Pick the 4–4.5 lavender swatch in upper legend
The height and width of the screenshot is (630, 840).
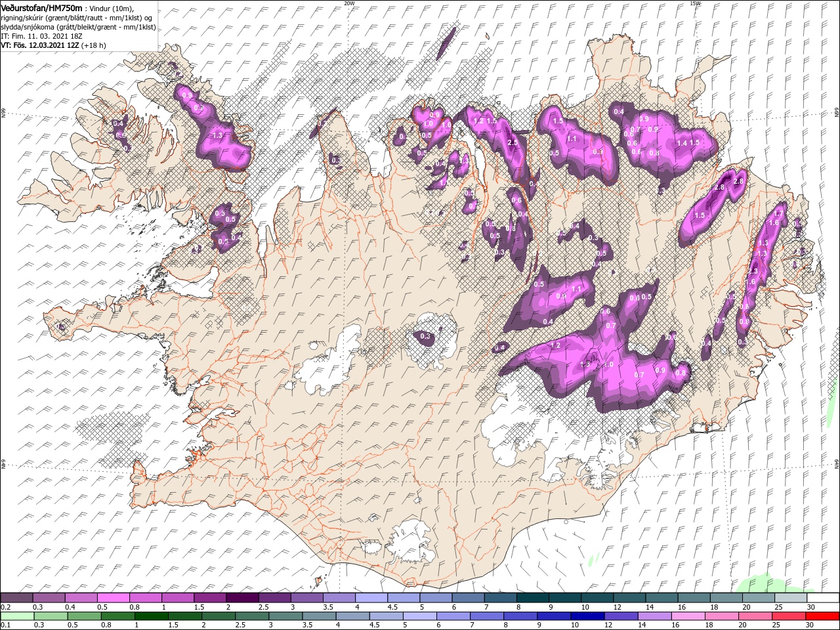(x=371, y=598)
